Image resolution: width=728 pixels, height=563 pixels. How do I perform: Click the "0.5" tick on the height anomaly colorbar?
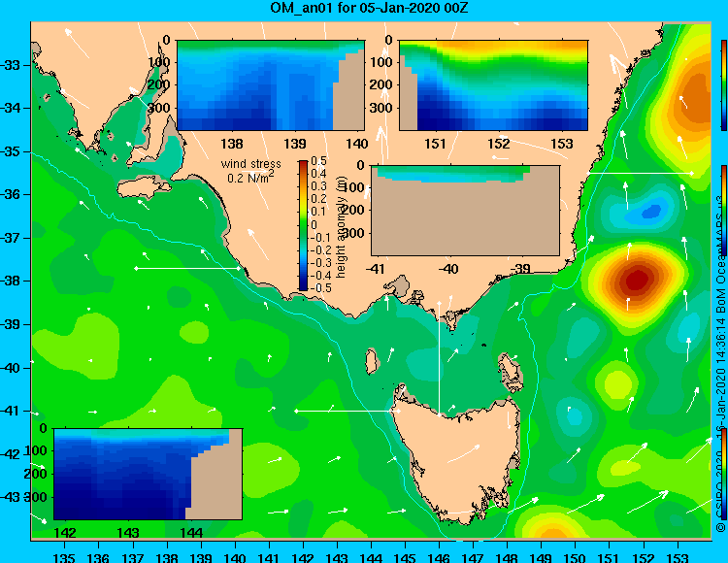tap(318, 161)
